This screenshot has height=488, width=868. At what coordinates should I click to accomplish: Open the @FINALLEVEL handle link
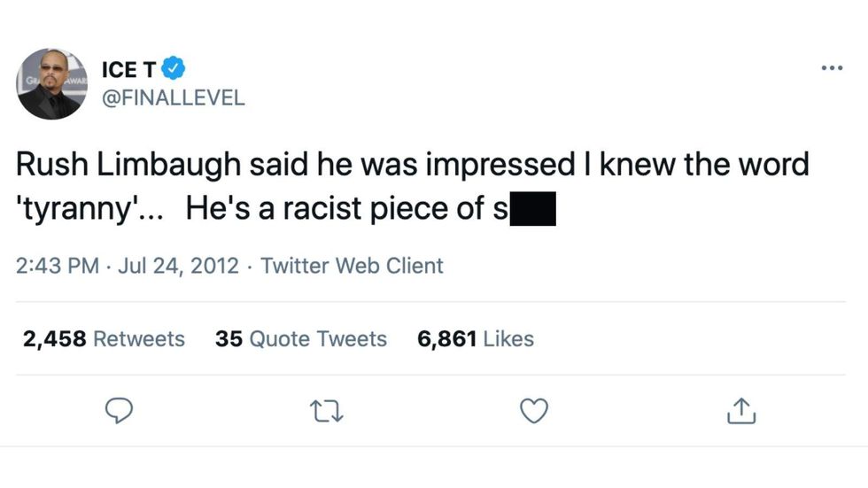coord(174,97)
